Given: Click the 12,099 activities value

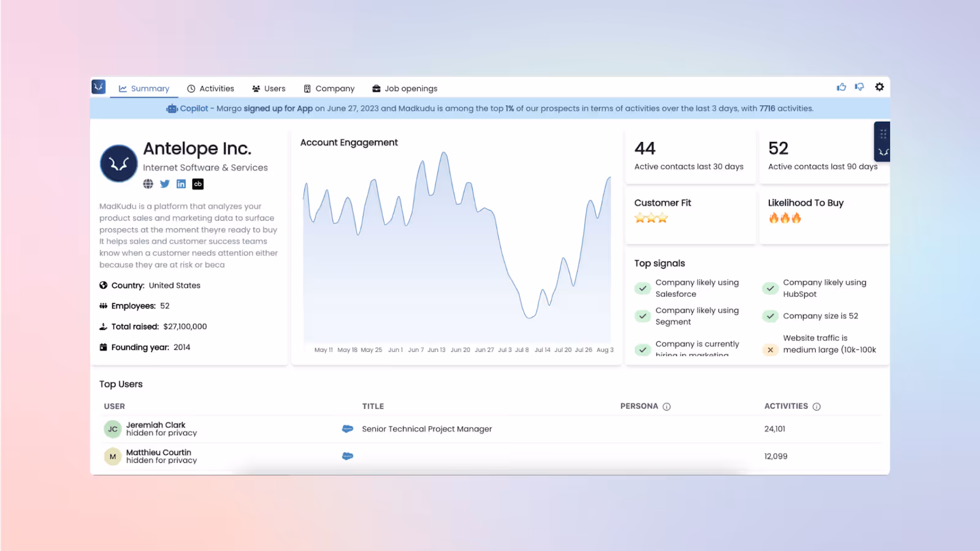Looking at the screenshot, I should coord(776,457).
